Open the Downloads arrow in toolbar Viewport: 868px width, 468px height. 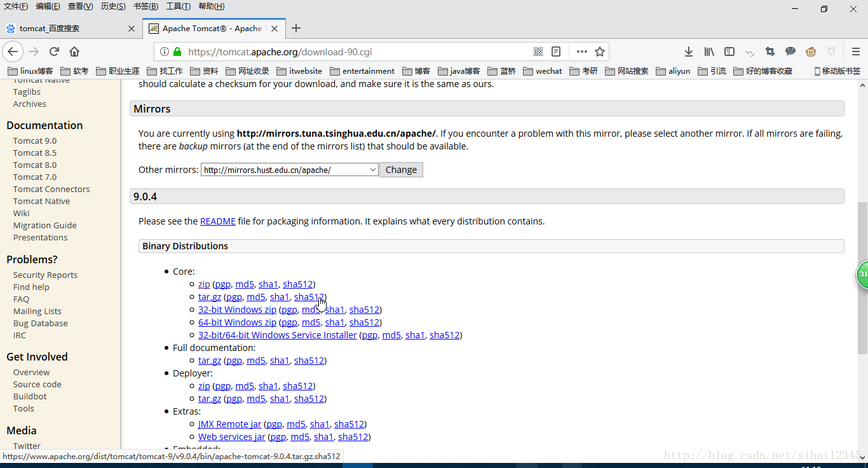coord(688,52)
